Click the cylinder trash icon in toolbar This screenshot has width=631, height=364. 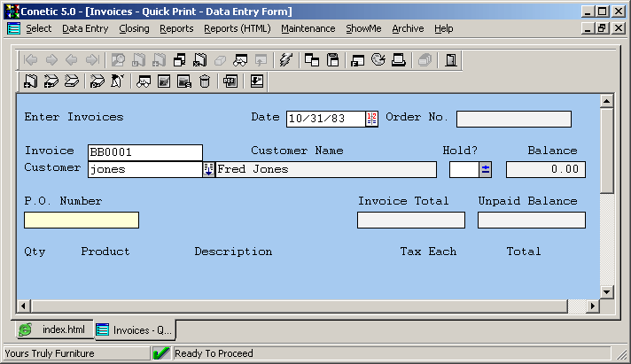point(205,82)
